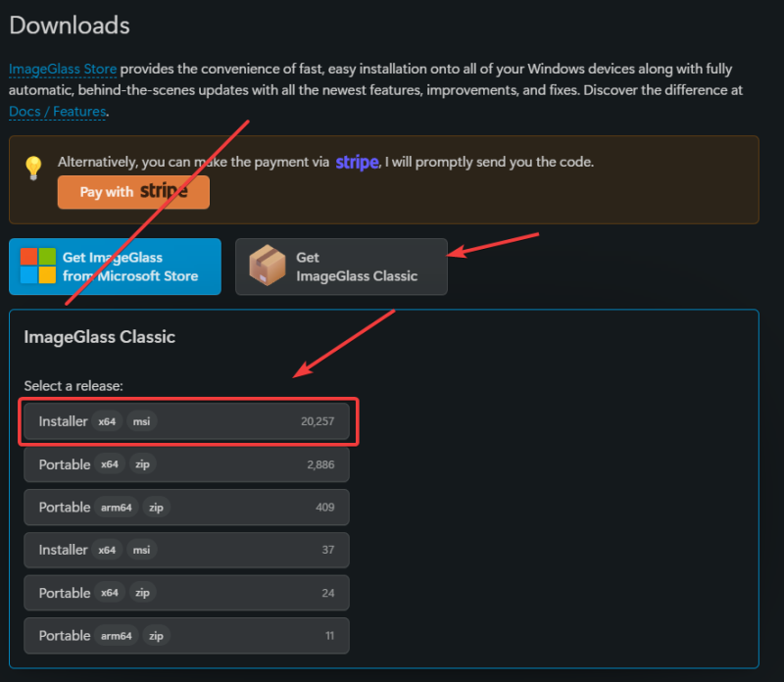
Task: Select the Get ImageGlass Classic button
Action: (x=341, y=267)
